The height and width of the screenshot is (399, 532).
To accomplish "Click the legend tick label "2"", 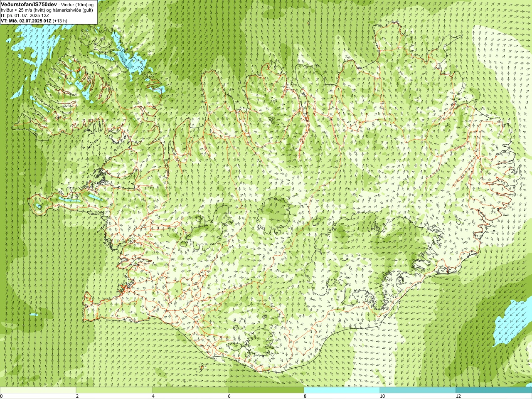I will tap(77, 396).
